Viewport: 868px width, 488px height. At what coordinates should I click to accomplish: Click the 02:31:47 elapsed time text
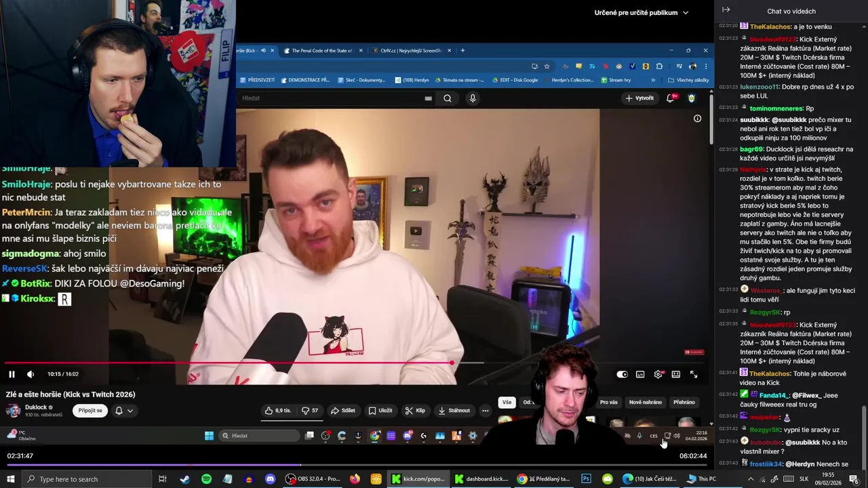[20, 456]
